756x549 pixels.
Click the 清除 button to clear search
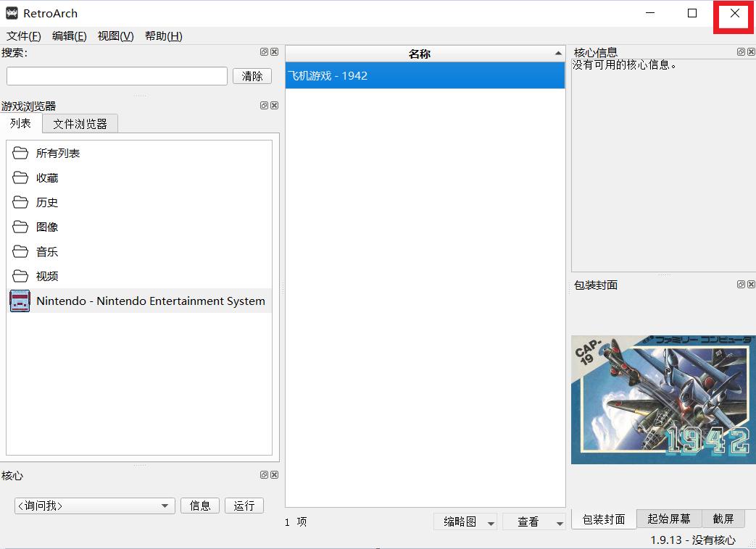pos(252,75)
